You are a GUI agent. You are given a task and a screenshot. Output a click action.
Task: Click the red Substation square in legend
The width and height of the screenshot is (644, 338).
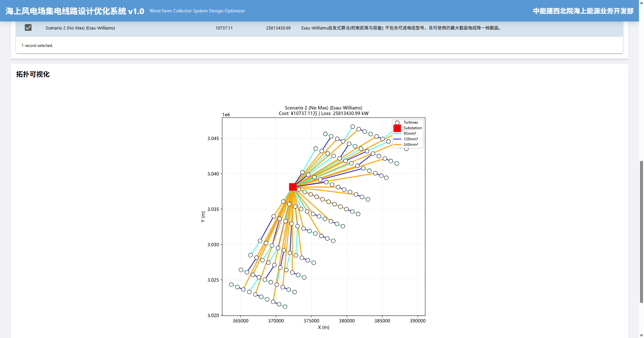397,128
